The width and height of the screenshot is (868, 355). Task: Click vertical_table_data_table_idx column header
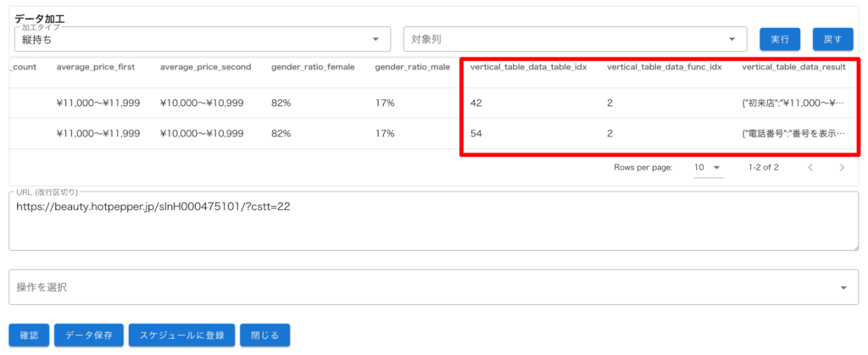point(528,67)
